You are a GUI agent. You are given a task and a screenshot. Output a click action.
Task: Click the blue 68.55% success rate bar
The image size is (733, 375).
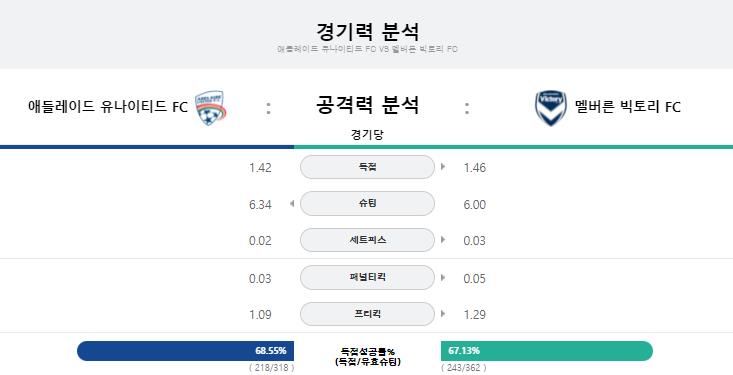click(x=186, y=351)
